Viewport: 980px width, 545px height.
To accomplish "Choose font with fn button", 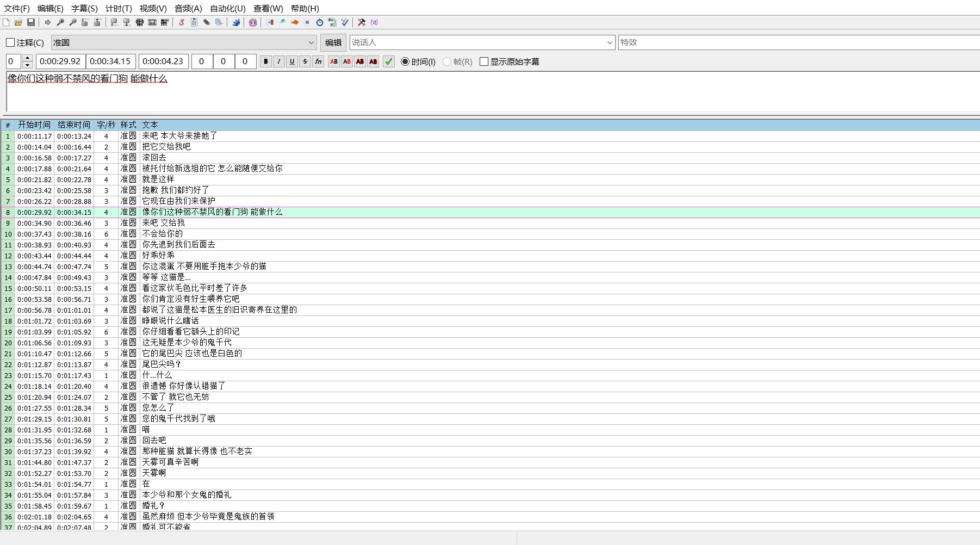I will 318,61.
